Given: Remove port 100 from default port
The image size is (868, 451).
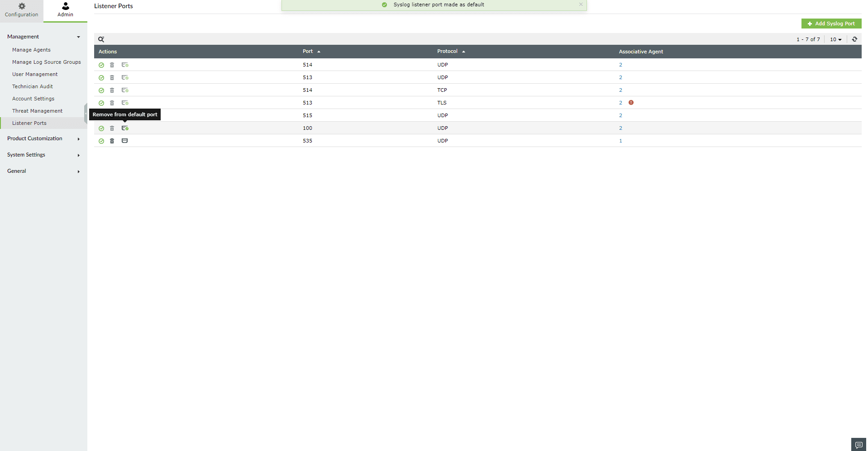Looking at the screenshot, I should 125,128.
